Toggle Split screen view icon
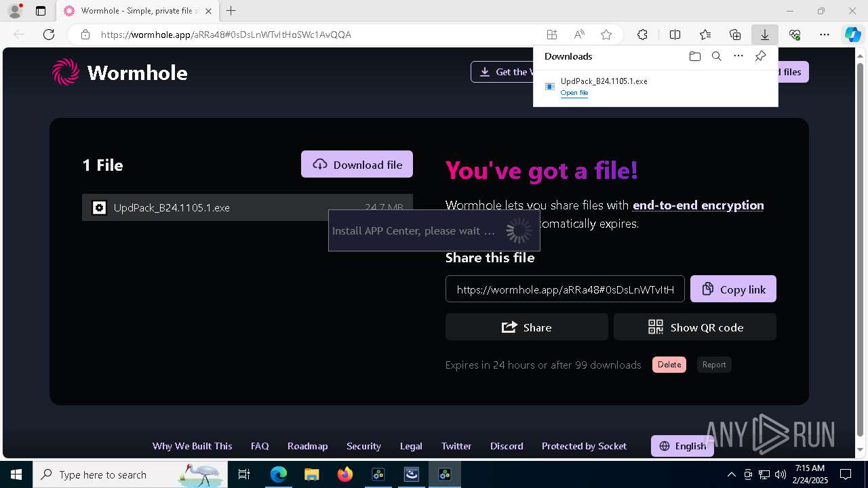Image resolution: width=868 pixels, height=488 pixels. click(675, 35)
